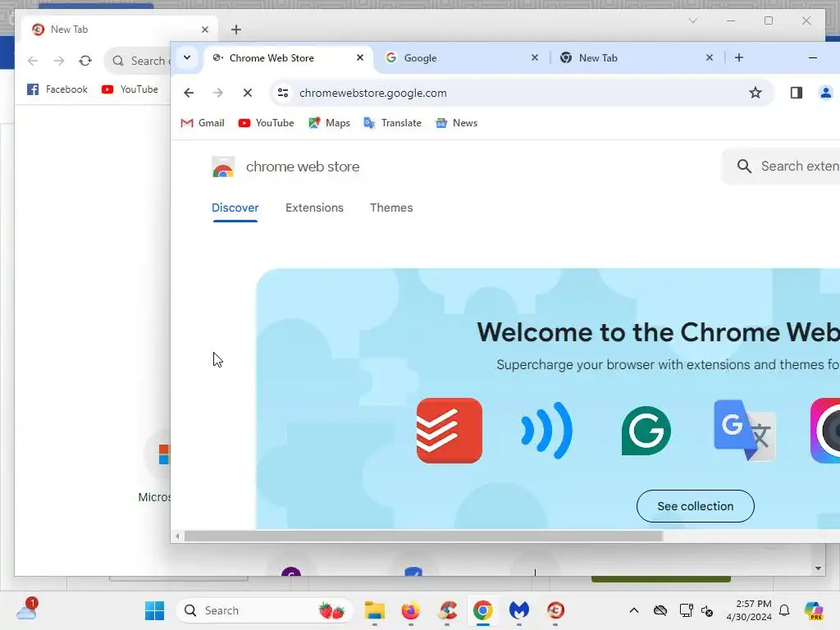Toggle the Chrome side panel
The image size is (840, 630).
coord(796,93)
